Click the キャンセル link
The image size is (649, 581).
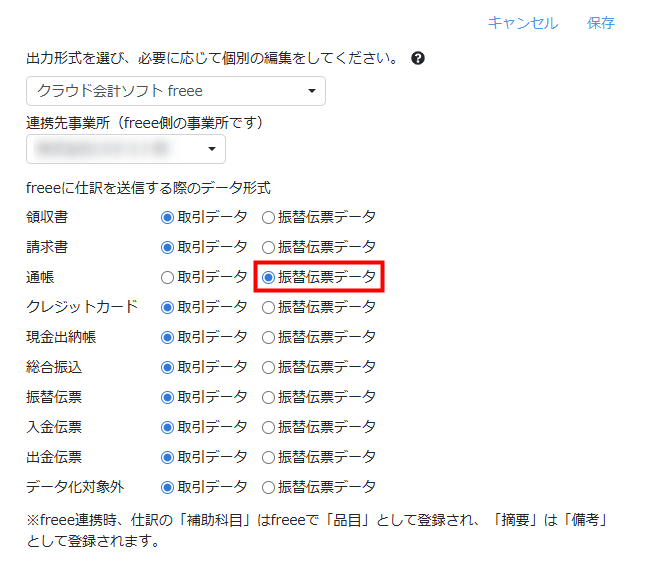point(522,22)
